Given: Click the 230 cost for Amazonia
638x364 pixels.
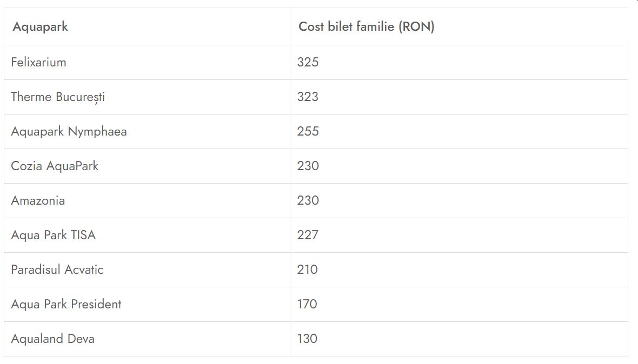Looking at the screenshot, I should pyautogui.click(x=308, y=200).
